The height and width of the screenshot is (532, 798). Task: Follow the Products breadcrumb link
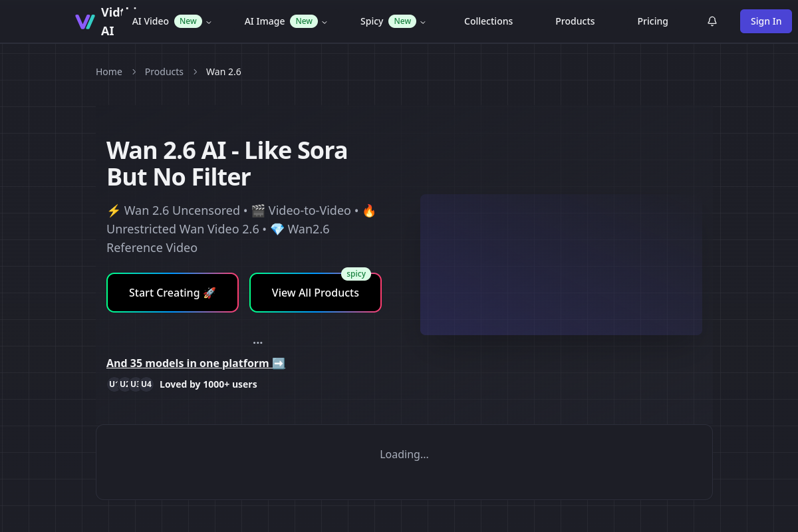(164, 71)
